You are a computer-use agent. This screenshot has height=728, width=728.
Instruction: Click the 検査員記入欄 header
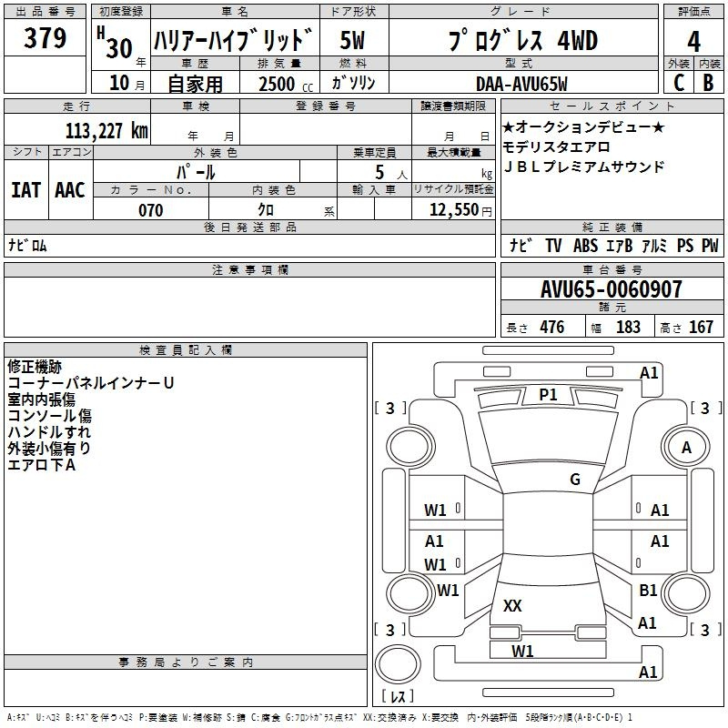[186, 350]
